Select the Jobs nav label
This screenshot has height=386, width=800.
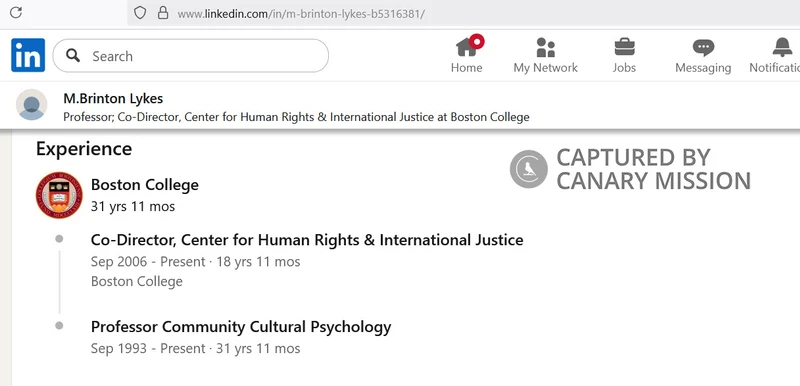(x=624, y=68)
